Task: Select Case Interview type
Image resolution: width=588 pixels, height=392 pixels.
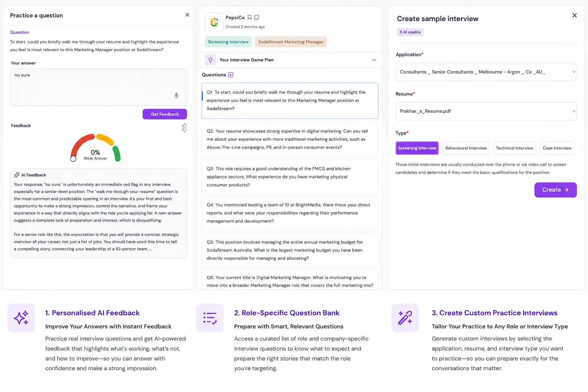Action: click(x=557, y=148)
